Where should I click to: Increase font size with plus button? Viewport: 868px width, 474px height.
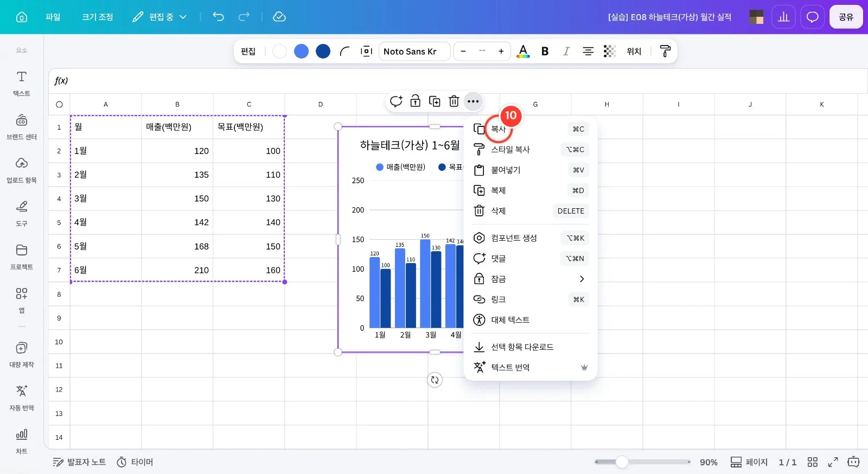click(501, 52)
